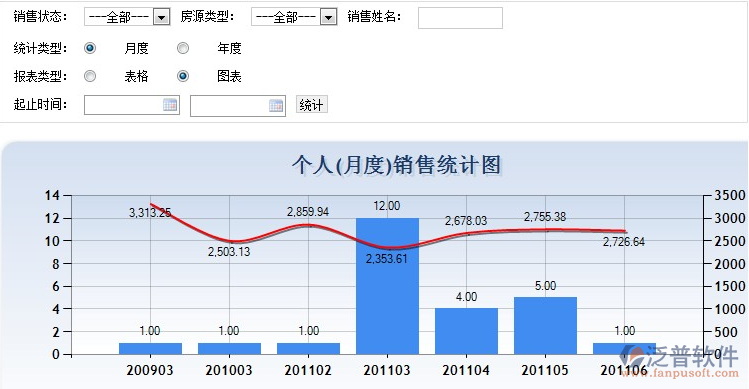Click the 泛普软件 watermark logo
The width and height of the screenshot is (749, 389).
679,361
